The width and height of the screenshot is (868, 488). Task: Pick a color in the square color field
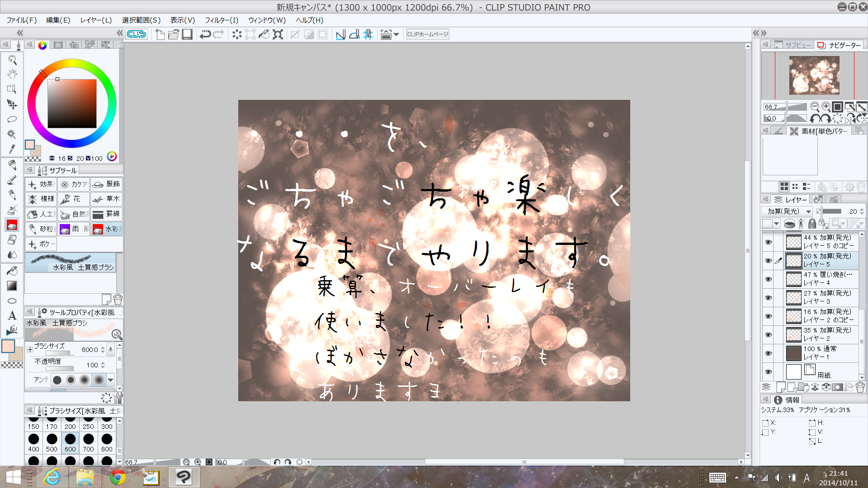[x=72, y=103]
